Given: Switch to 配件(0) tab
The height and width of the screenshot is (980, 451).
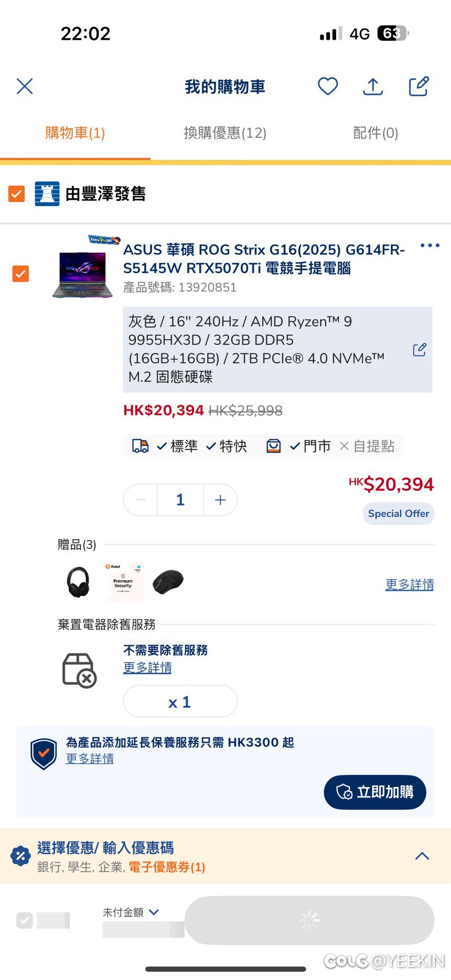Looking at the screenshot, I should click(375, 133).
